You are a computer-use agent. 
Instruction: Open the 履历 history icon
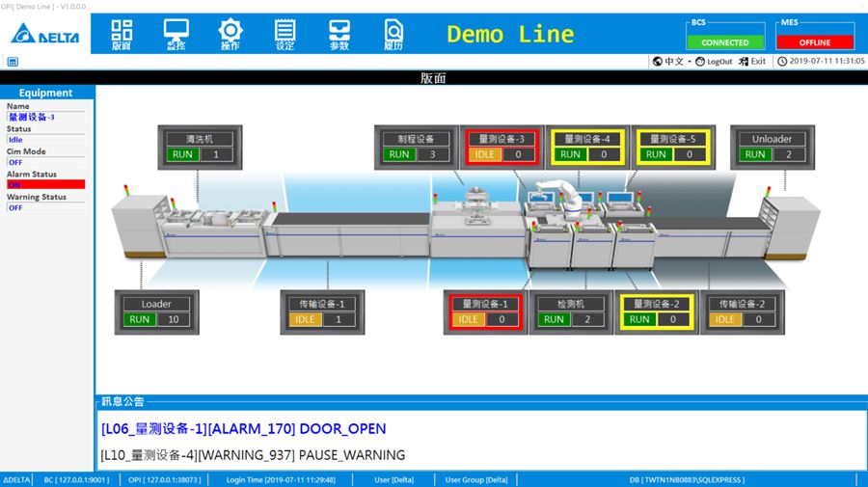pyautogui.click(x=393, y=34)
